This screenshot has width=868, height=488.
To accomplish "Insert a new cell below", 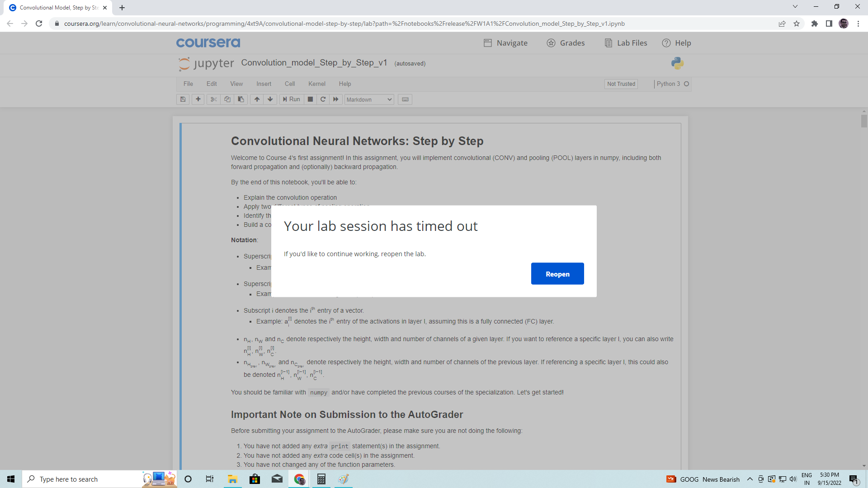I will (x=198, y=99).
